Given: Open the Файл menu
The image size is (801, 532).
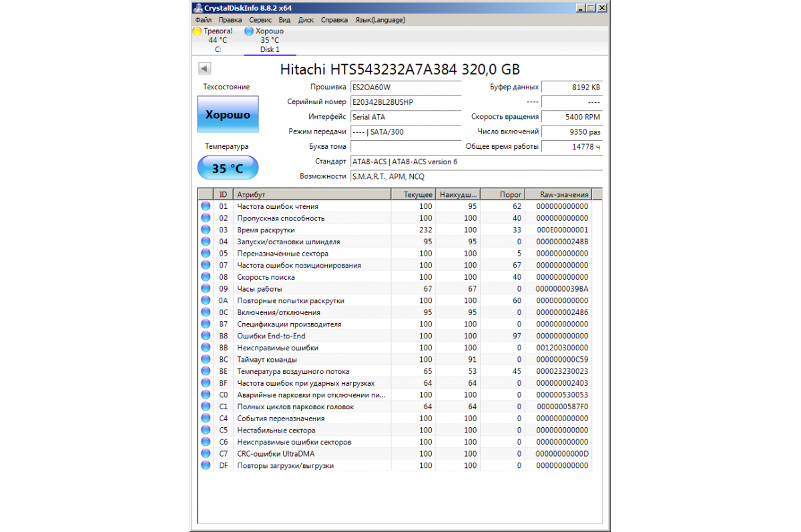Looking at the screenshot, I should pos(204,20).
